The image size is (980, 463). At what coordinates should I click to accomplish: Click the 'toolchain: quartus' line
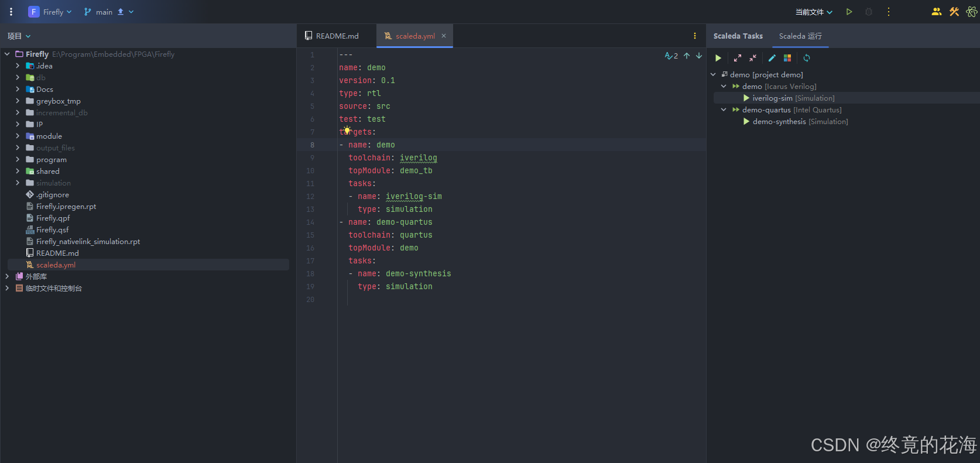coord(390,235)
